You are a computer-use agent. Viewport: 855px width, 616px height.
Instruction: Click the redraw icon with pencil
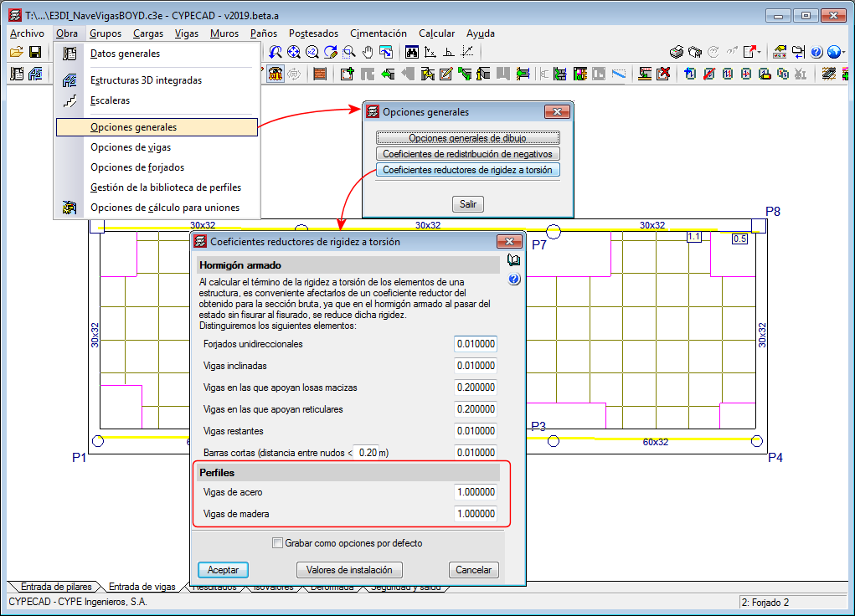pyautogui.click(x=331, y=53)
